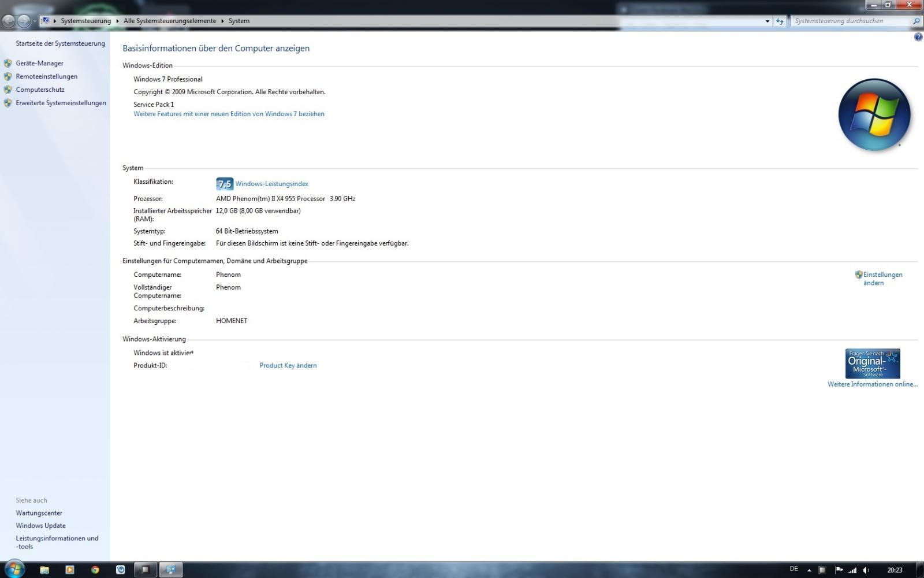Expand the arrow after Alle Systemsteuerungselemente
924x578 pixels.
[x=222, y=21]
